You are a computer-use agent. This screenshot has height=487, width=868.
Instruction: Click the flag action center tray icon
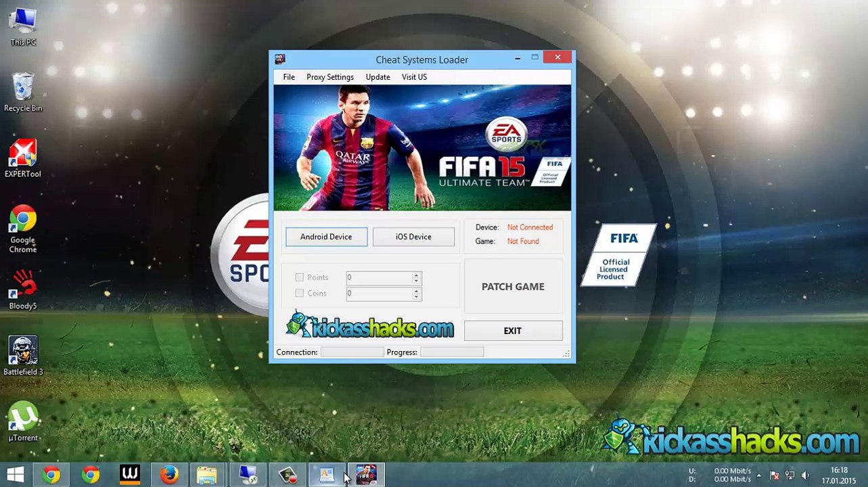click(775, 475)
